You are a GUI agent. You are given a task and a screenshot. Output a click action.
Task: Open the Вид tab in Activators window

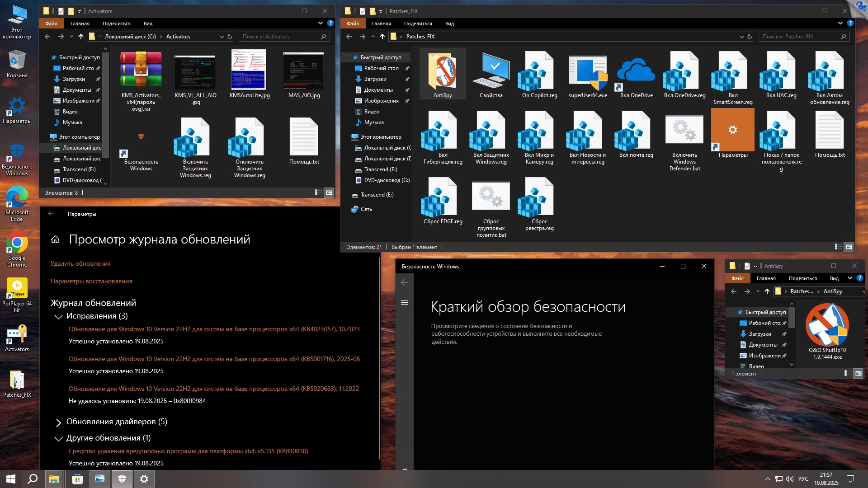(148, 23)
